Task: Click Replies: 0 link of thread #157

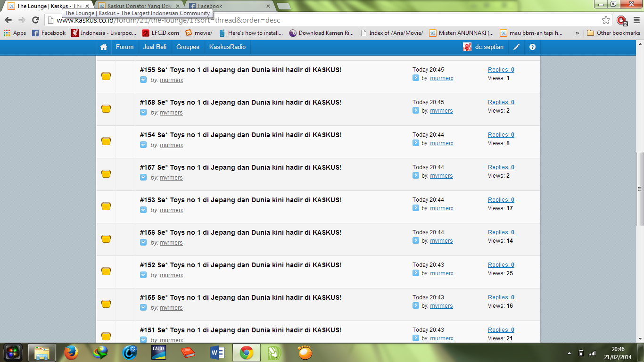Action: point(501,167)
